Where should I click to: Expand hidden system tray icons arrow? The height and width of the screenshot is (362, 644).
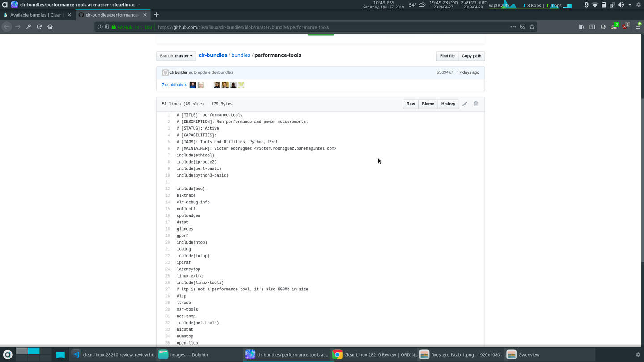tap(630, 5)
